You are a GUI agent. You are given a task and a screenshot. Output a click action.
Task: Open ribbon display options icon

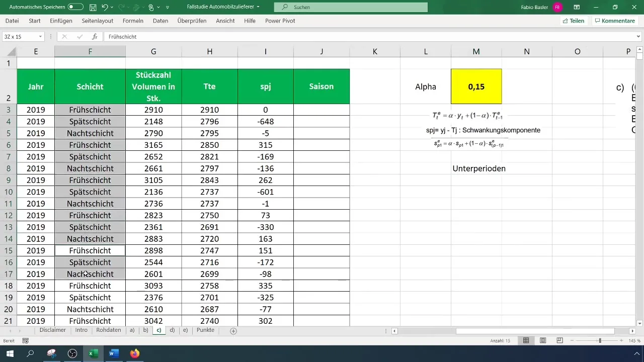[x=577, y=8]
